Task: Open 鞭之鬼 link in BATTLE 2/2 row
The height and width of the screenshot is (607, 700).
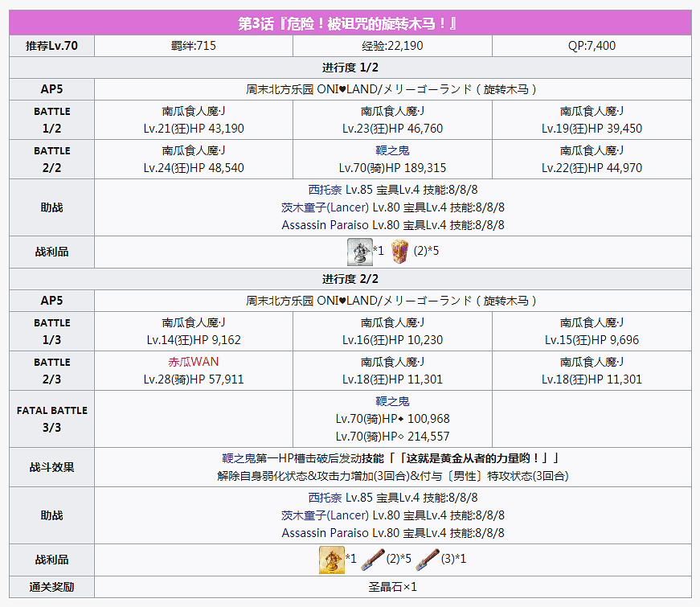Action: 392,150
